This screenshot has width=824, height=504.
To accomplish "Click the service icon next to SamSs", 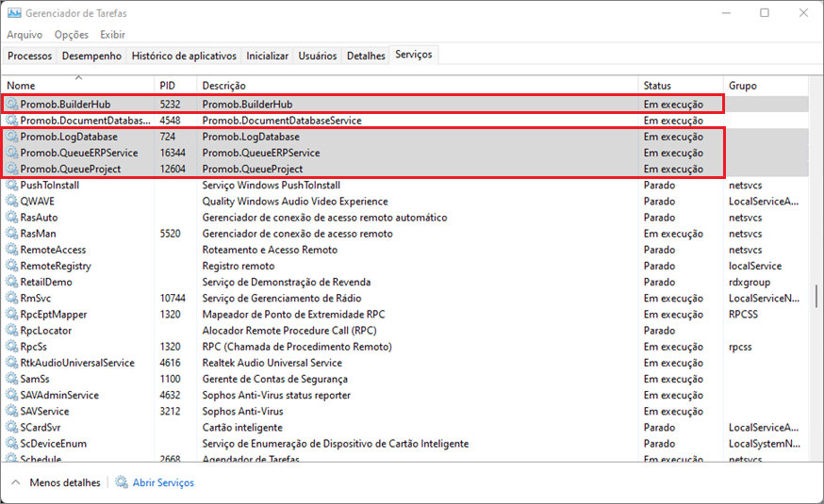I will pyautogui.click(x=11, y=379).
